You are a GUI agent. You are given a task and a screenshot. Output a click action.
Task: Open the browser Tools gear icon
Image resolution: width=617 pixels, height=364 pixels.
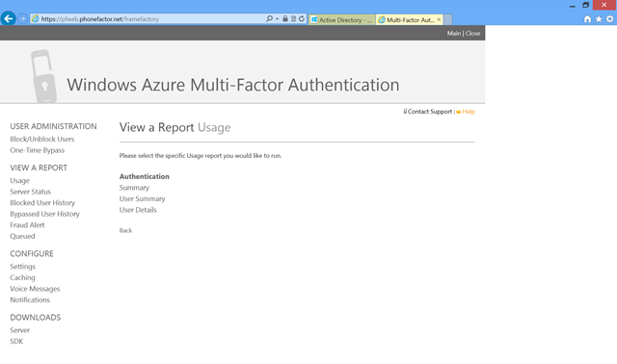(x=609, y=19)
